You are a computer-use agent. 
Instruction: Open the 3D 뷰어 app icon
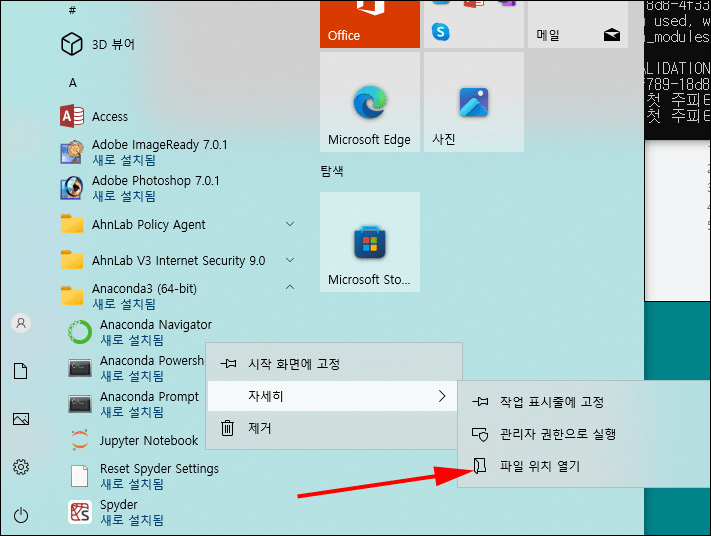[x=72, y=44]
